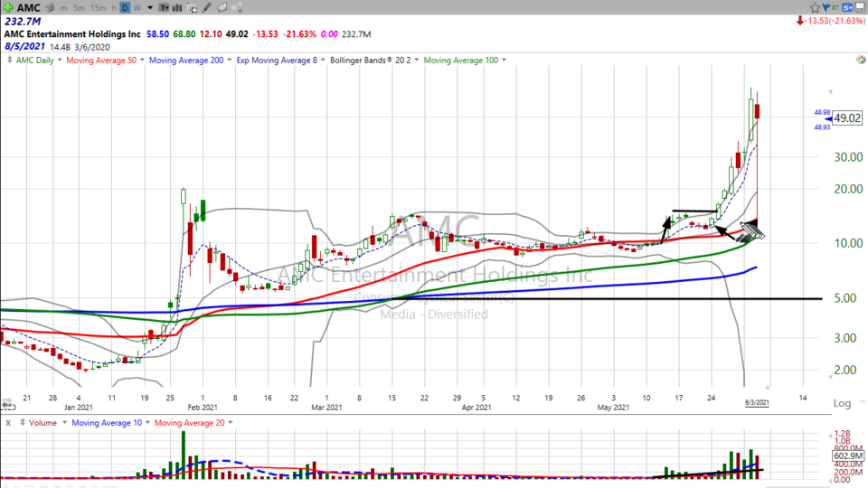Select the pencil drawing tool
This screenshot has width=868, height=488.
(x=206, y=8)
